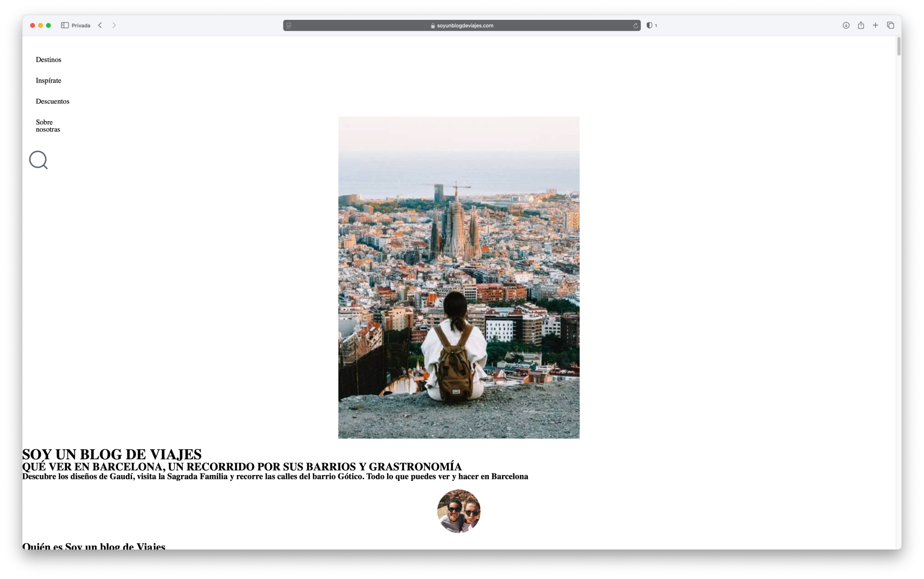Viewport: 924px width, 579px height.
Task: Minimize the window with yellow button
Action: (x=40, y=25)
